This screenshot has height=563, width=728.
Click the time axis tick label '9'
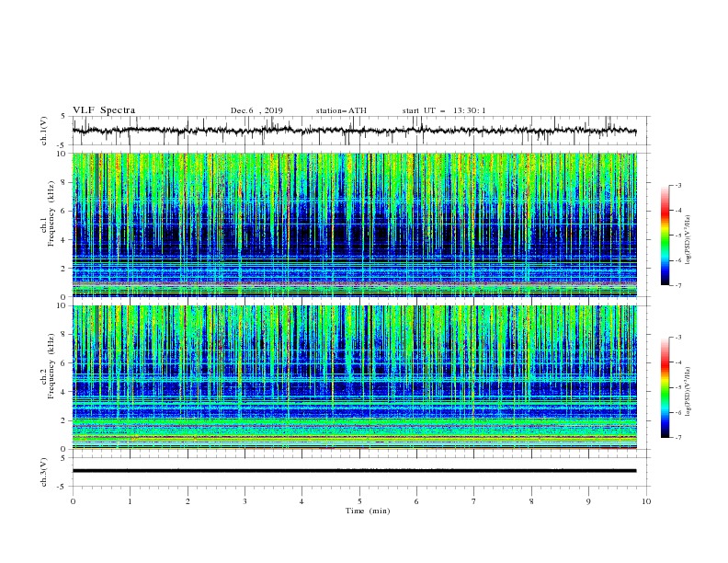click(588, 501)
